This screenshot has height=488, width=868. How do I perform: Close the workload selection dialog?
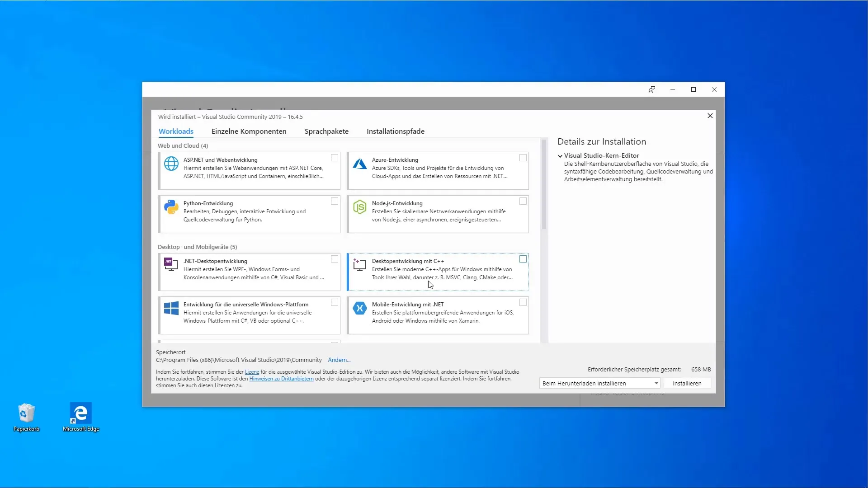point(710,116)
